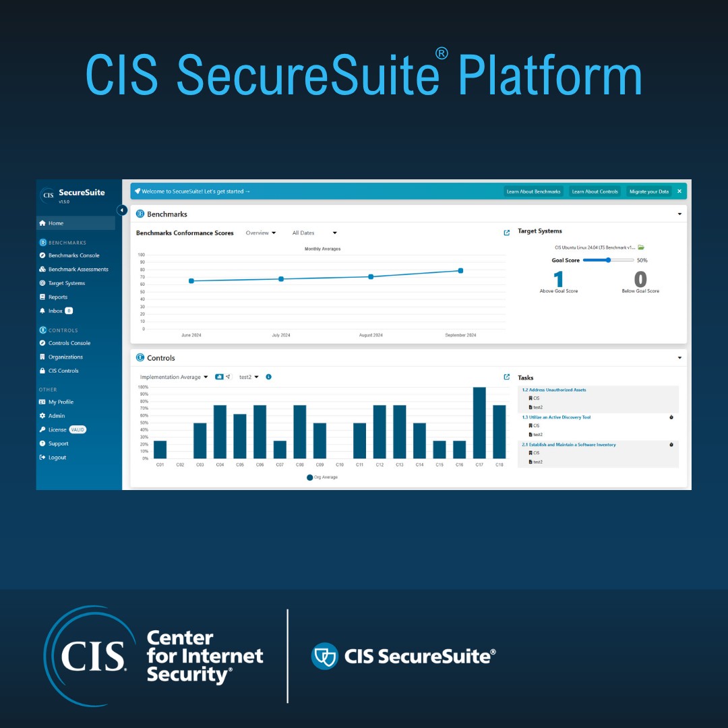
Task: Click the Inbox count badge
Action: (69, 311)
